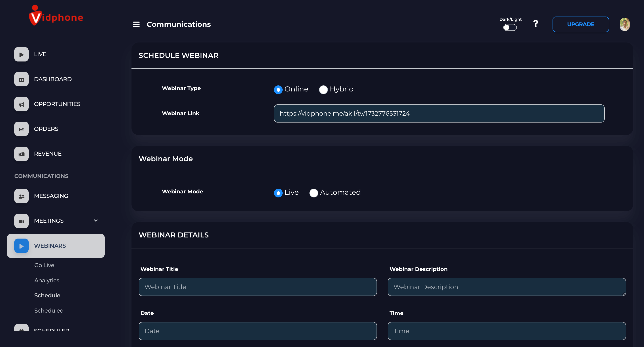644x347 pixels.
Task: Click the Webinar Title input field
Action: pos(258,287)
